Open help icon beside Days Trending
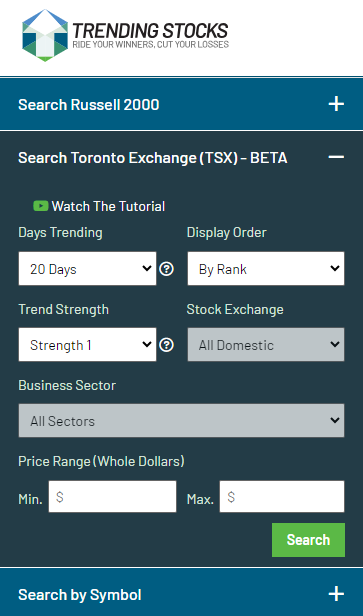This screenshot has width=363, height=616. click(167, 269)
